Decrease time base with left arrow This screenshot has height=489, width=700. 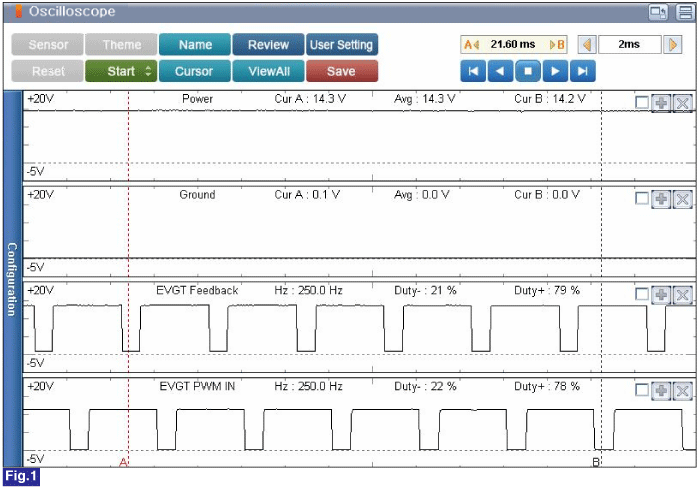587,45
